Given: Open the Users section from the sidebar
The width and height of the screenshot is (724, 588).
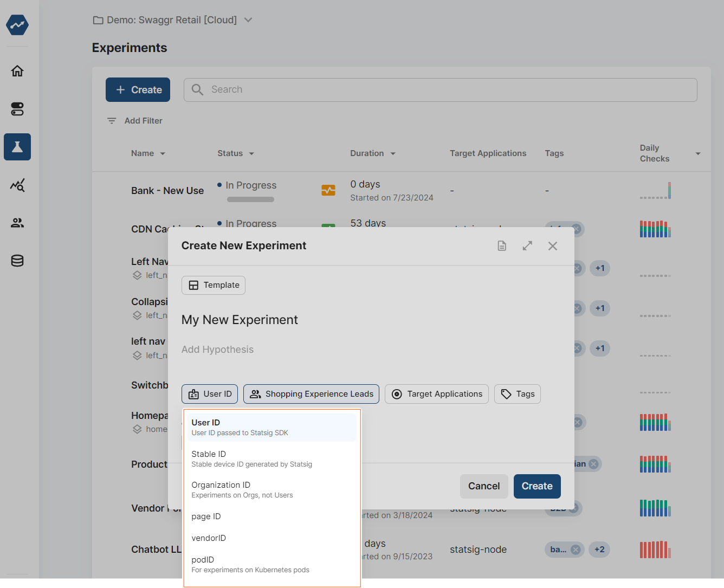Looking at the screenshot, I should tap(17, 222).
